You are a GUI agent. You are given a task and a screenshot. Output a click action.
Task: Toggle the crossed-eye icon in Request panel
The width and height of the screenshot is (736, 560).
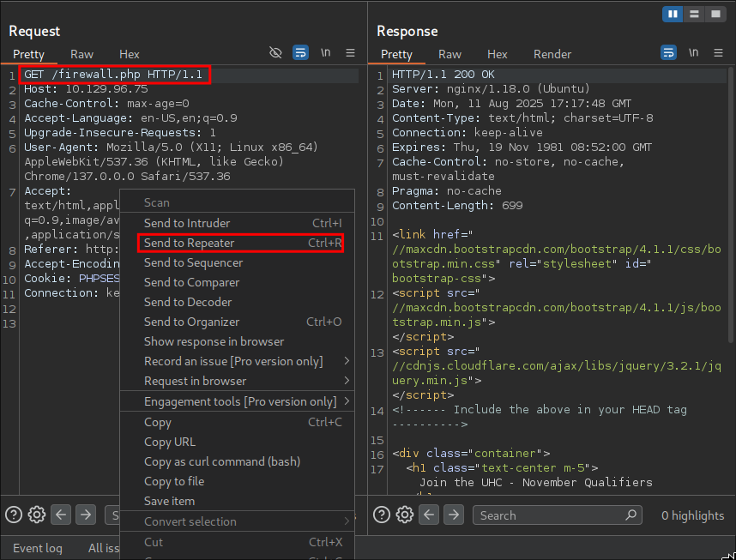tap(275, 52)
